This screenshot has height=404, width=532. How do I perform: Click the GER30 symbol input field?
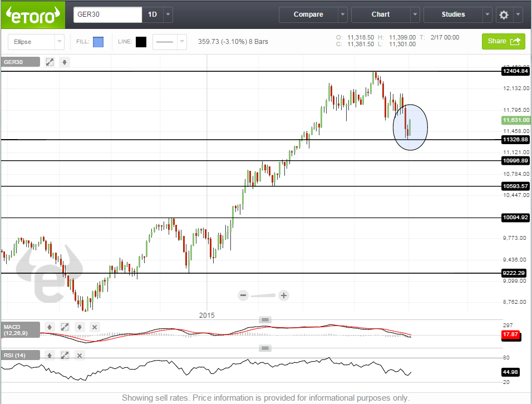click(x=107, y=14)
